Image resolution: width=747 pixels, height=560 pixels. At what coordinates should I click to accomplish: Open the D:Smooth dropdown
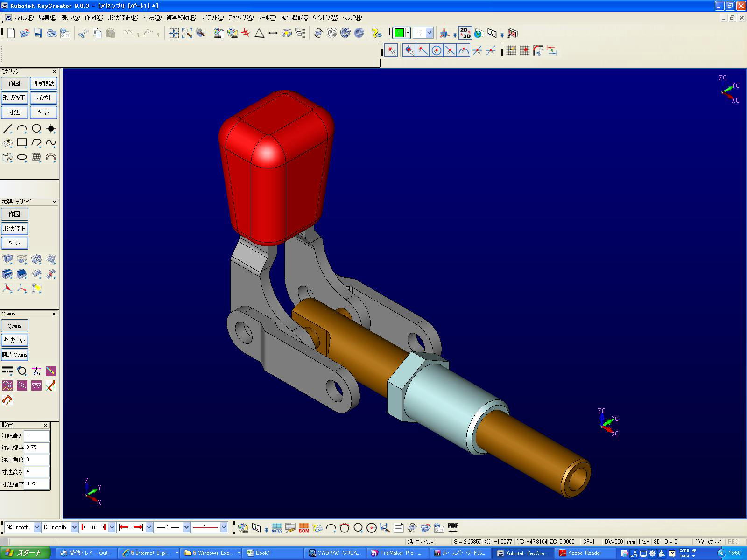tap(74, 527)
